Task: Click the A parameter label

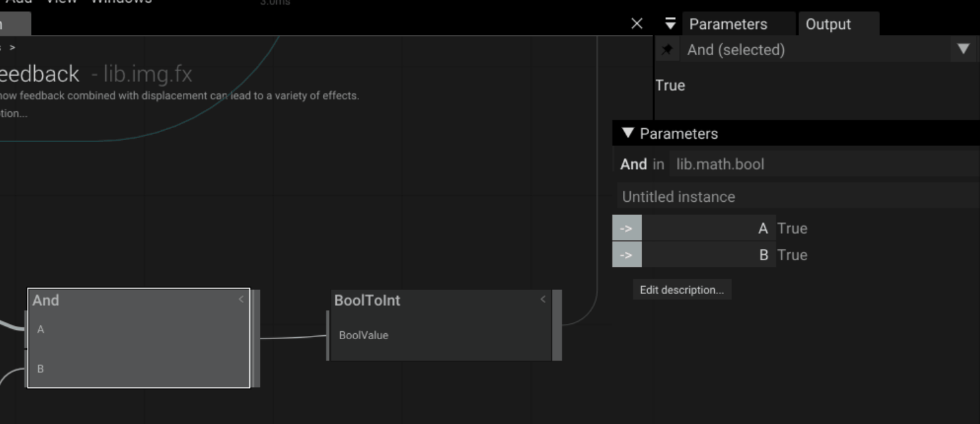Action: click(x=763, y=228)
